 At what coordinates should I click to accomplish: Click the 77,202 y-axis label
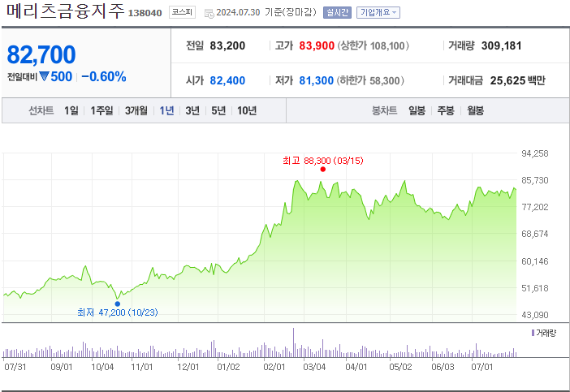(535, 207)
